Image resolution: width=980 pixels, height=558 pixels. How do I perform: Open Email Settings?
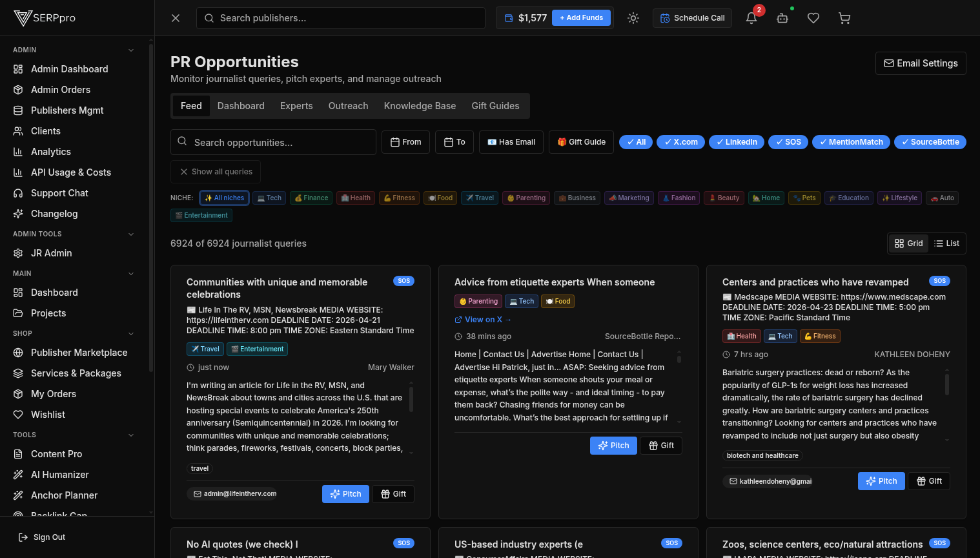coord(921,63)
